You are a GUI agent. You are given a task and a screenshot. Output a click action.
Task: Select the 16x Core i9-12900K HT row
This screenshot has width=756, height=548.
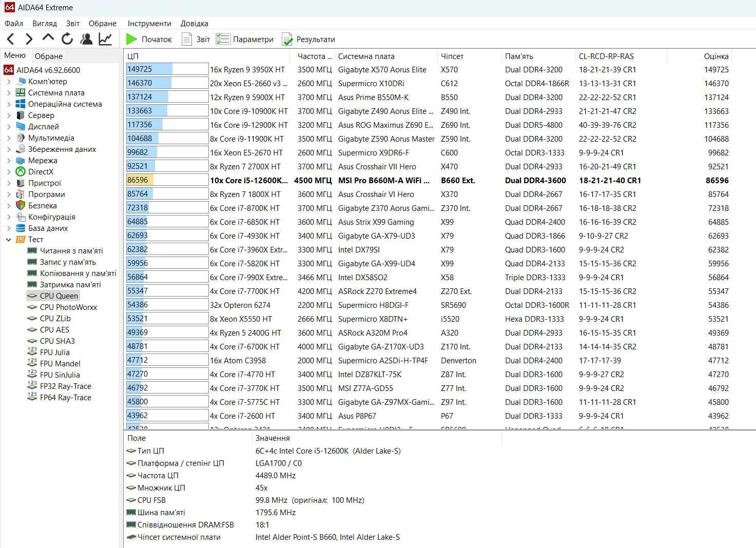pos(429,125)
